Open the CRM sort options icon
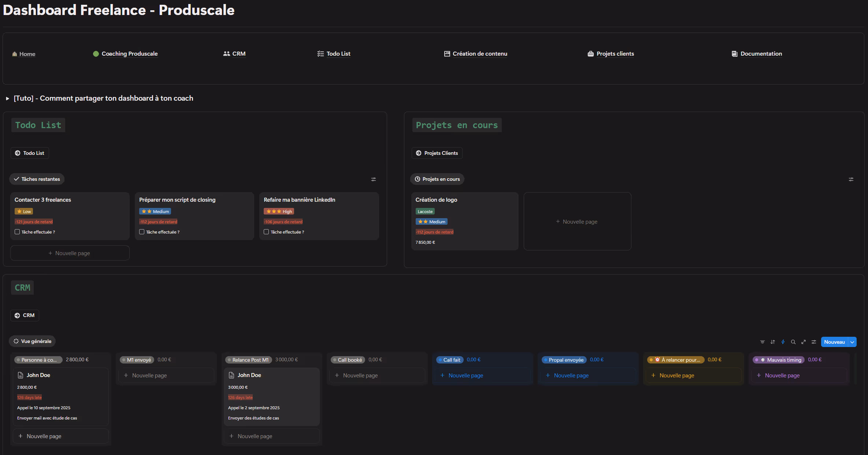This screenshot has width=868, height=455. [772, 342]
